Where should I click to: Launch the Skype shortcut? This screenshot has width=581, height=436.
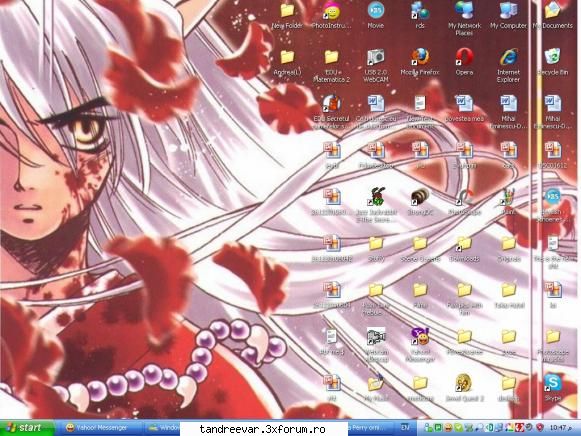[552, 388]
